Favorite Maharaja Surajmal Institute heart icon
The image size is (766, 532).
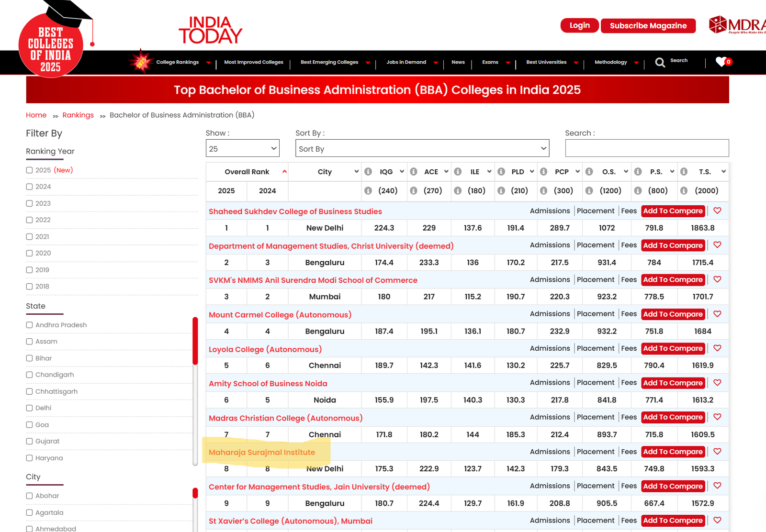click(717, 452)
